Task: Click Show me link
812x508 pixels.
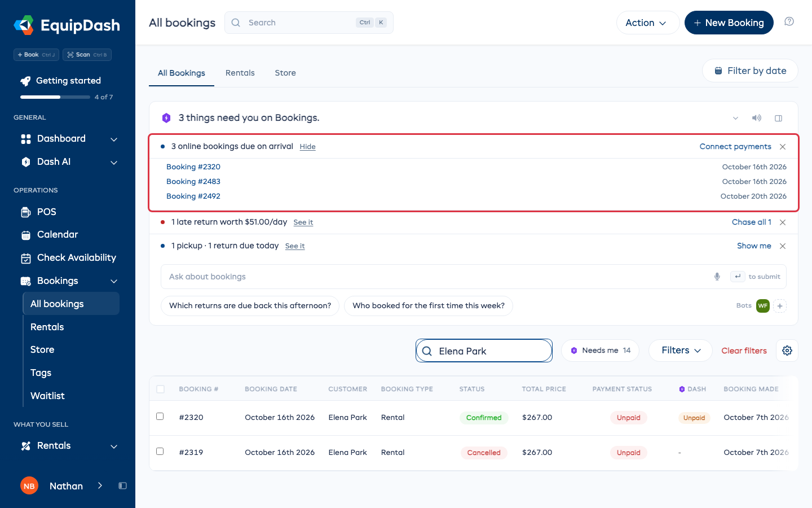Action: [754, 246]
